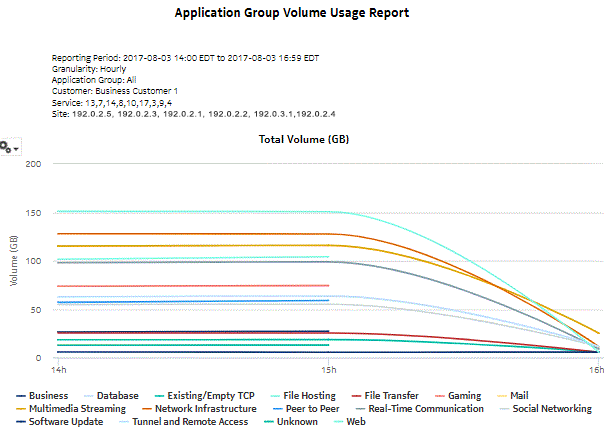Click the 14h x-axis label
Screen dimensions: 604x430
pyautogui.click(x=59, y=369)
